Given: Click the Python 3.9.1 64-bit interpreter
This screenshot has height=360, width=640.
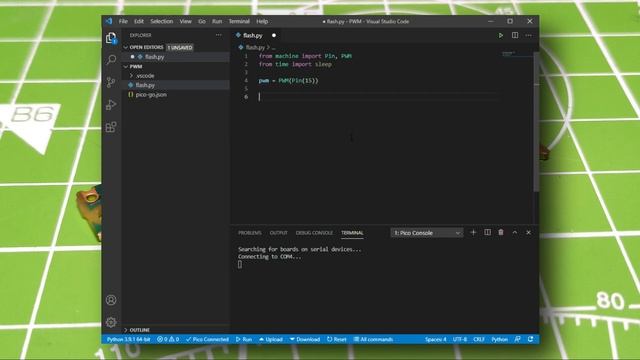Looking at the screenshot, I should (129, 339).
